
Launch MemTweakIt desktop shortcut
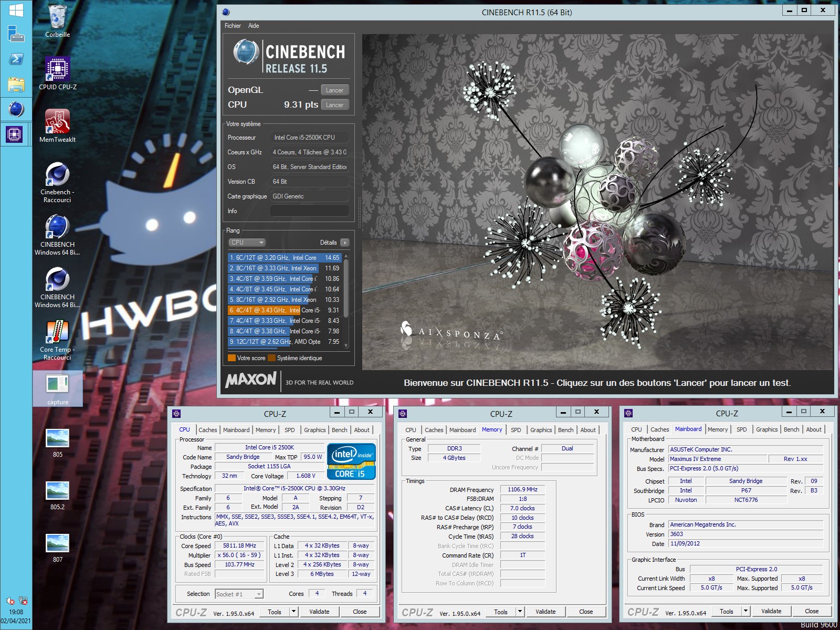57,127
